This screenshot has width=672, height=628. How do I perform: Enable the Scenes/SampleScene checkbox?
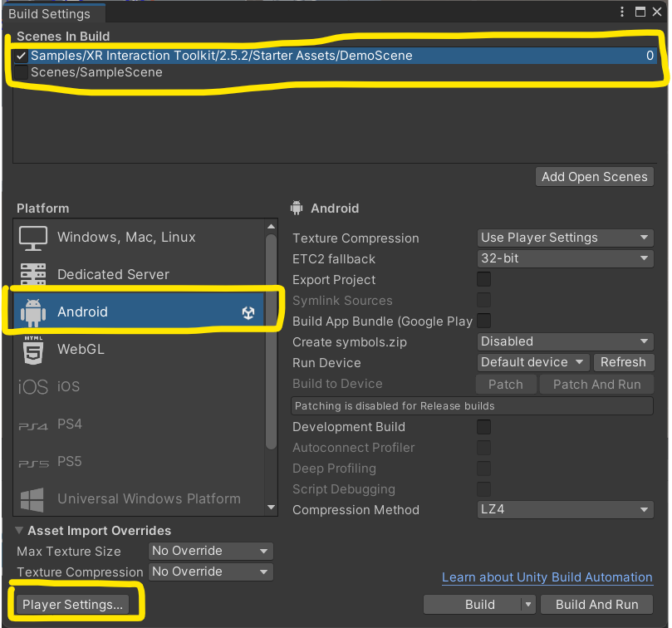point(21,72)
